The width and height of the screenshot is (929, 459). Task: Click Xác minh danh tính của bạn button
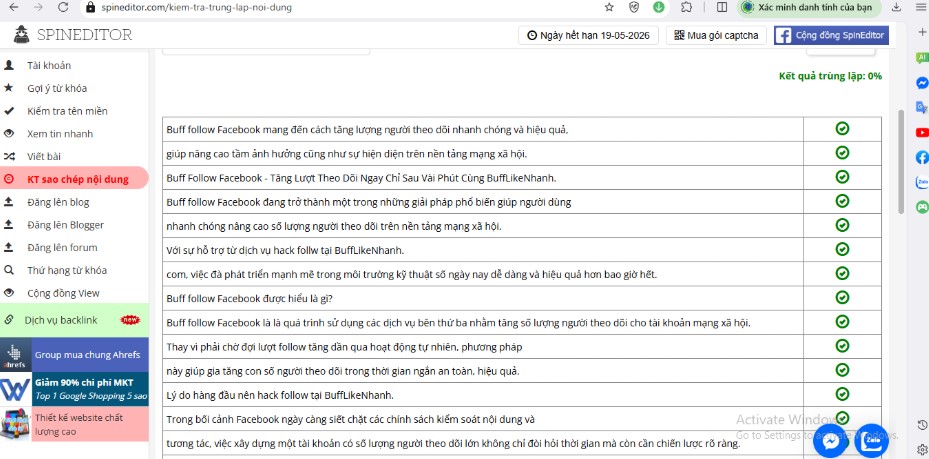tap(809, 8)
